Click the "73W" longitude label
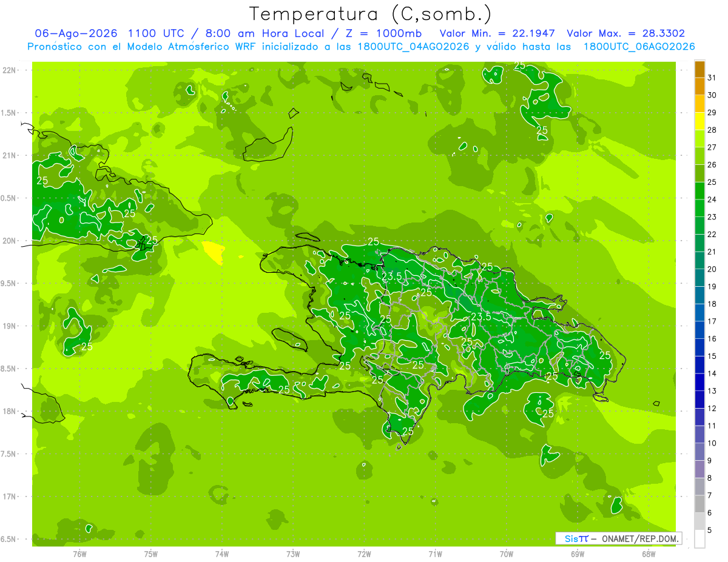The height and width of the screenshot is (562, 728). (293, 554)
